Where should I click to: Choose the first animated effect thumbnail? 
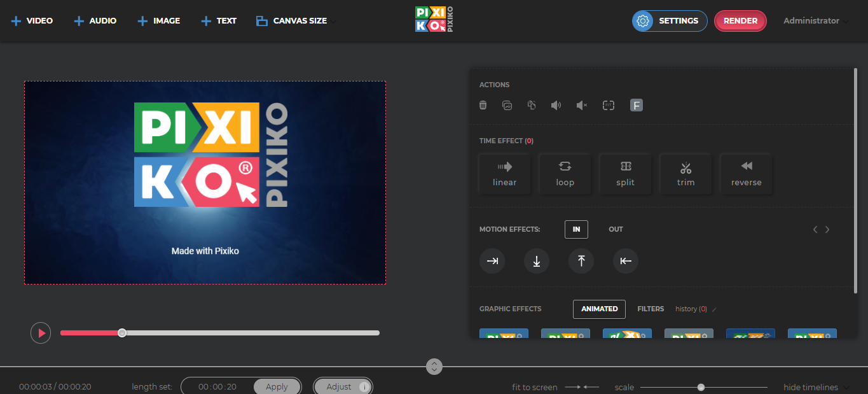pyautogui.click(x=504, y=334)
